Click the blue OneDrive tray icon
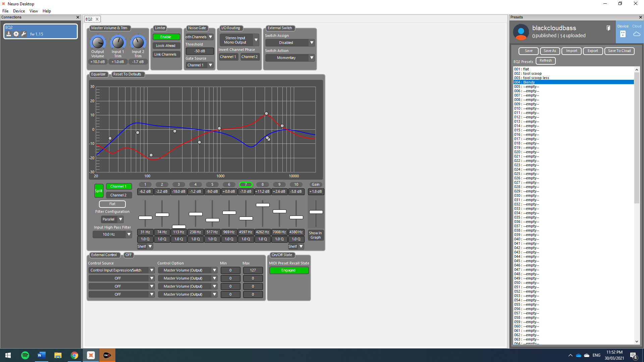644x362 pixels. pos(578,355)
